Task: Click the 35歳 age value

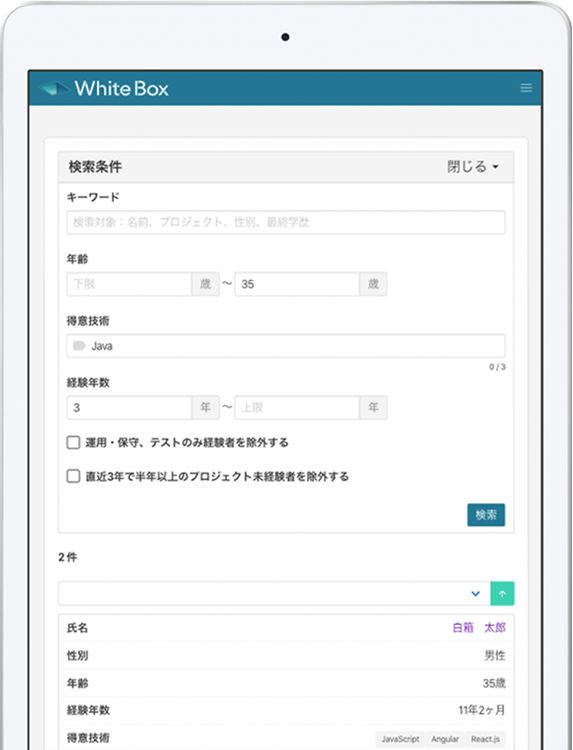Action: [494, 683]
